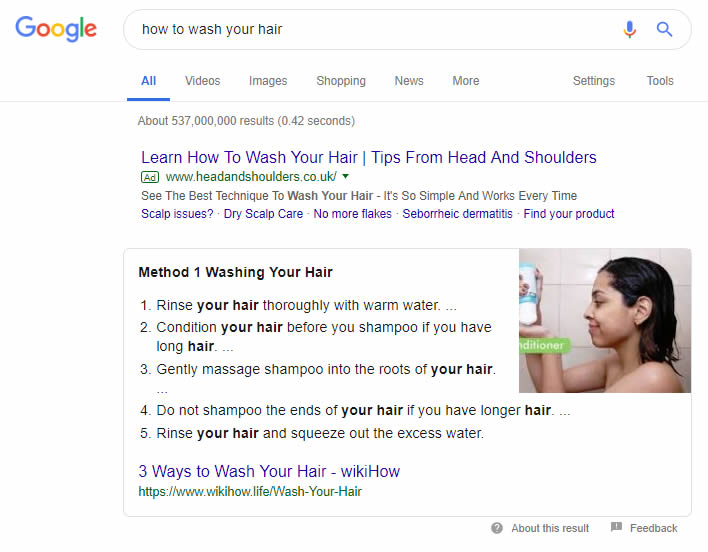This screenshot has height=552, width=708.
Task: Switch to the News tab
Action: tap(409, 81)
